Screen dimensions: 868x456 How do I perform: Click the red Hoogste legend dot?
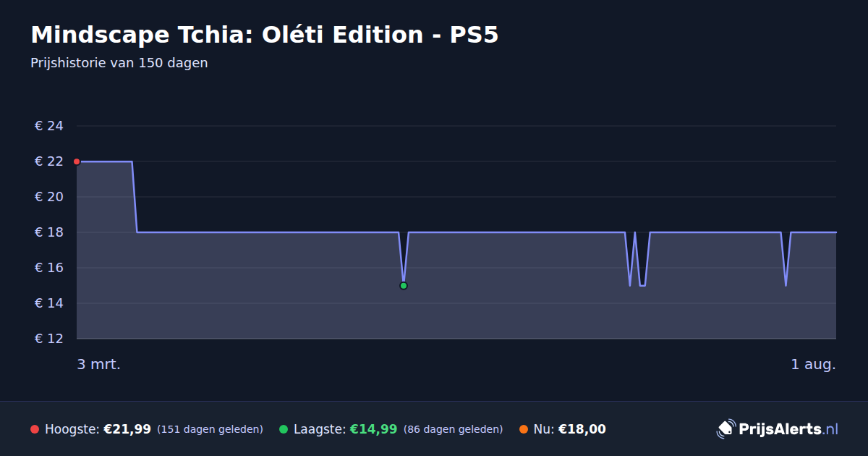pyautogui.click(x=35, y=429)
